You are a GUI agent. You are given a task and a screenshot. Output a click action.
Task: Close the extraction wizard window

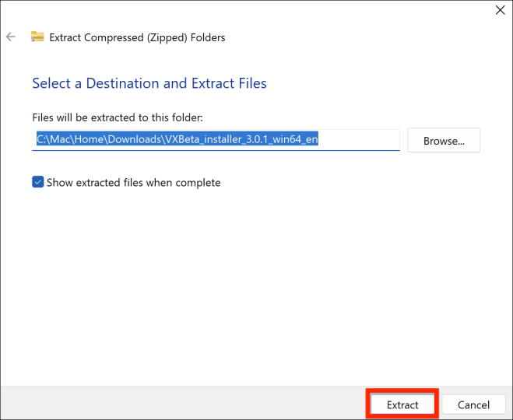point(499,11)
